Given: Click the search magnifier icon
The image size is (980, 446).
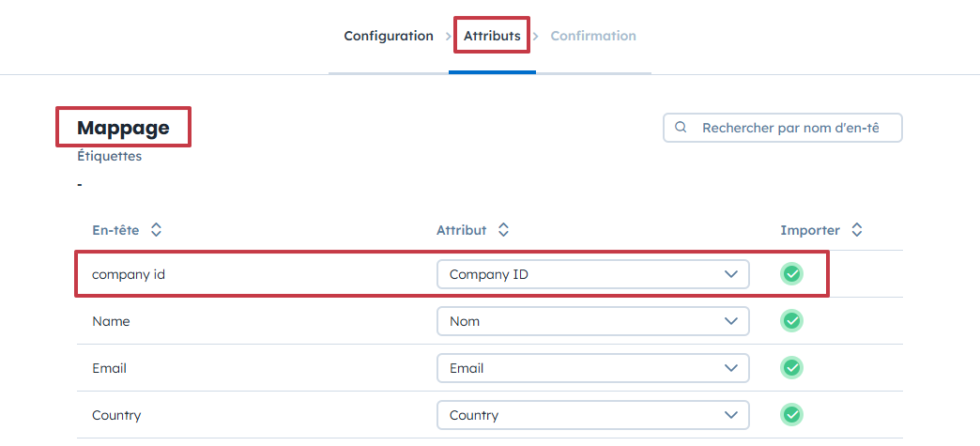Looking at the screenshot, I should click(682, 128).
